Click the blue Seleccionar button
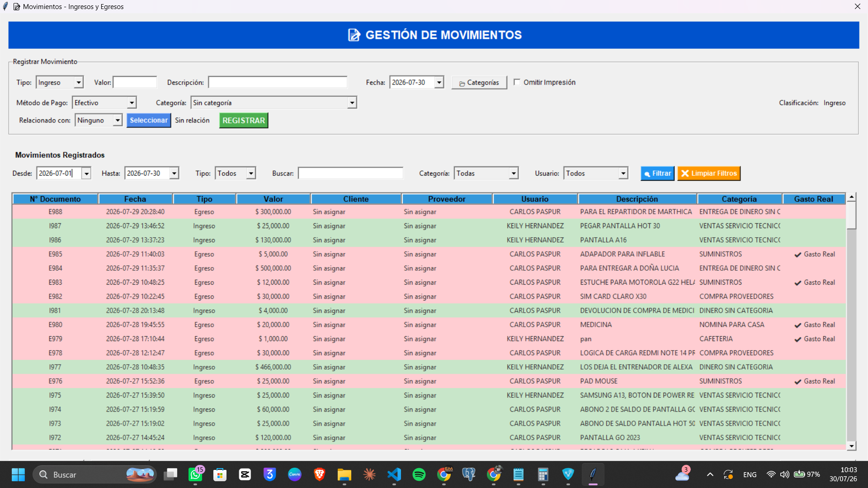Viewport: 868px width, 488px height. coord(149,121)
